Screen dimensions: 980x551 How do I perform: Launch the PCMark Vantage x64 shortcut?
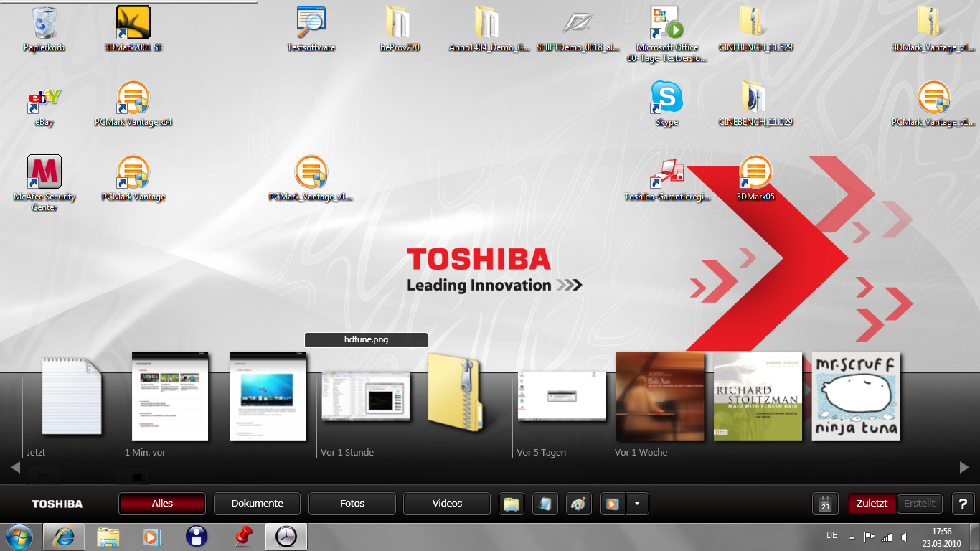133,104
